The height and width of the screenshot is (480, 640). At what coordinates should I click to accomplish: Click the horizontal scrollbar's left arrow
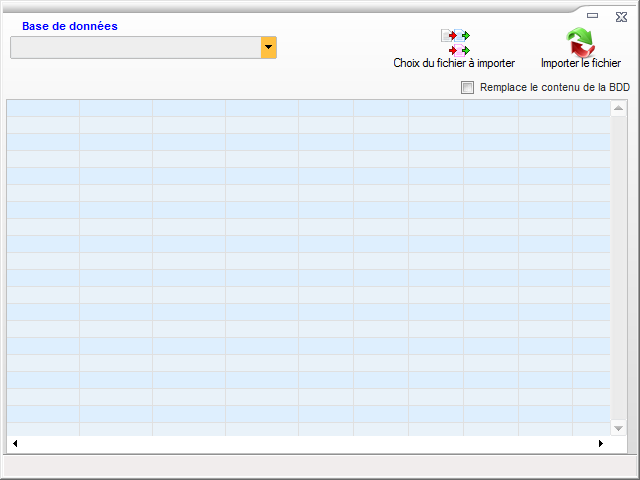pos(14,443)
